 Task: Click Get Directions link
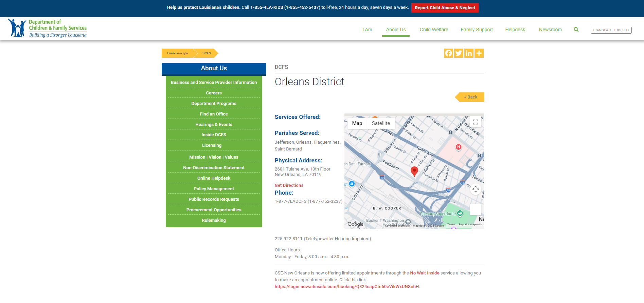point(289,185)
